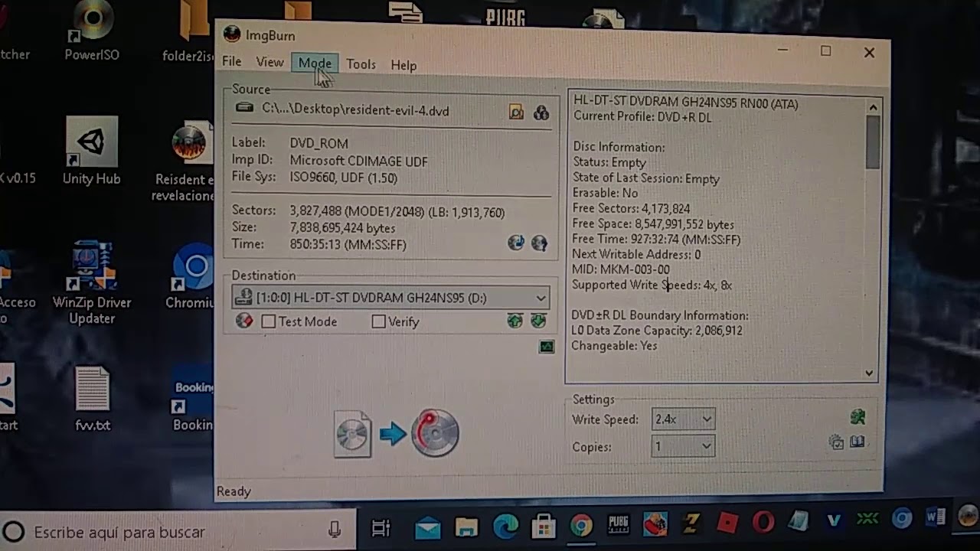The height and width of the screenshot is (551, 980).
Task: Click the erase disc icon beside Test Mode
Action: coord(244,321)
